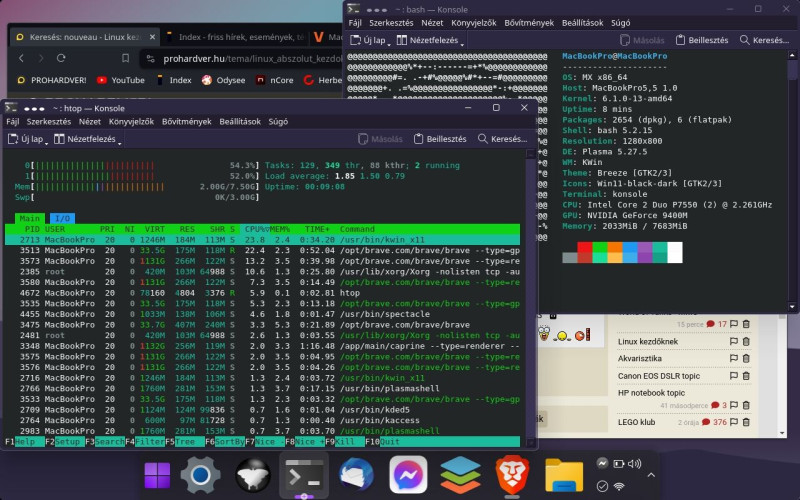
Task: Open the stacked layers app in dock
Action: coord(460,475)
